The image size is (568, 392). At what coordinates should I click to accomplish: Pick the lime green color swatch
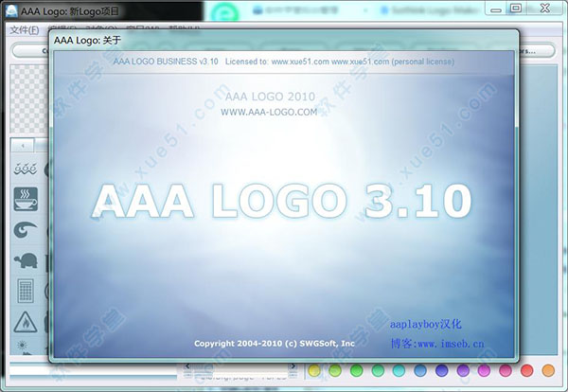pos(335,370)
